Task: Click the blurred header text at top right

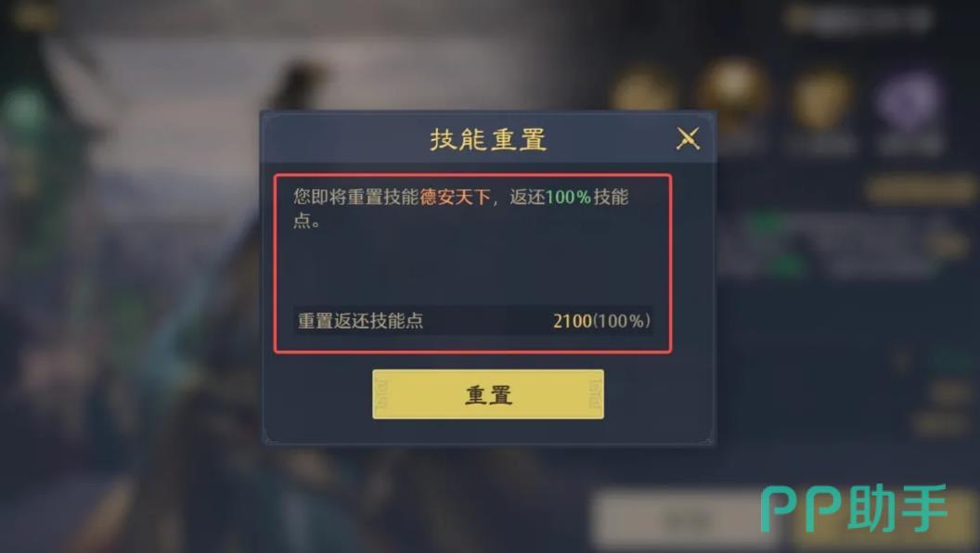Action: tap(859, 19)
